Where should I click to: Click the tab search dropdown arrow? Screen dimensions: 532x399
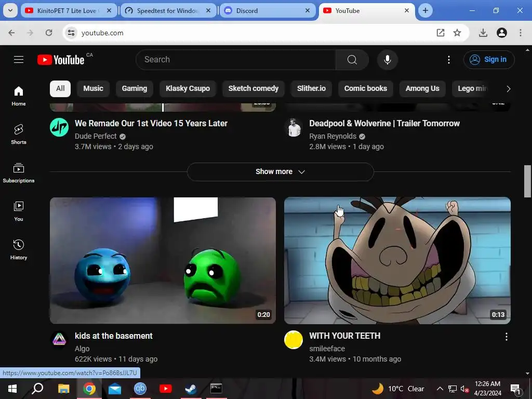point(10,10)
